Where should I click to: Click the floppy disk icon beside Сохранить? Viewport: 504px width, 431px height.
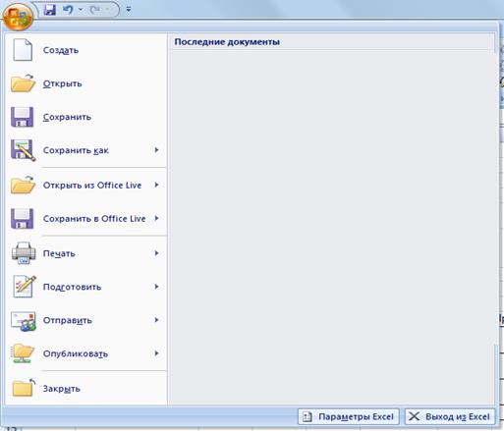(22, 117)
